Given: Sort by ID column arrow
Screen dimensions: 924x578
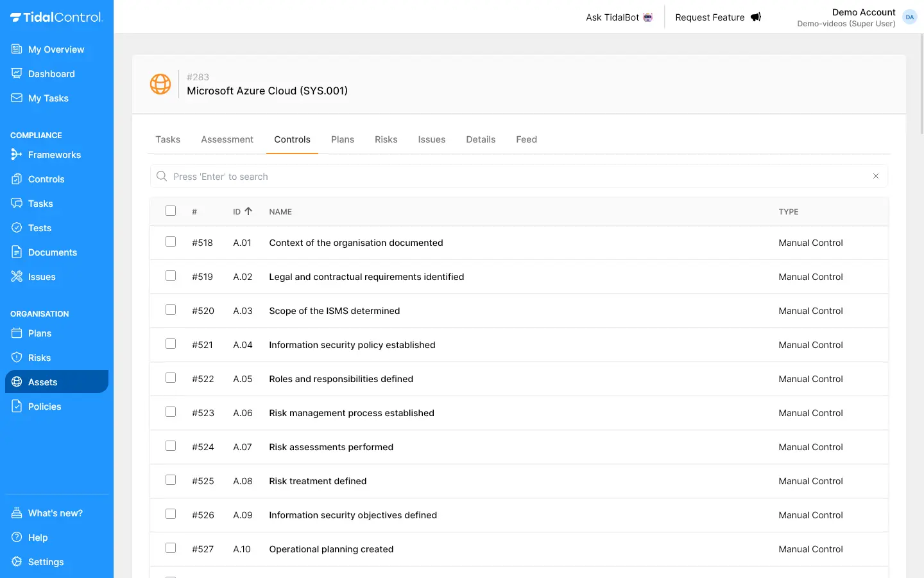Looking at the screenshot, I should pos(248,211).
